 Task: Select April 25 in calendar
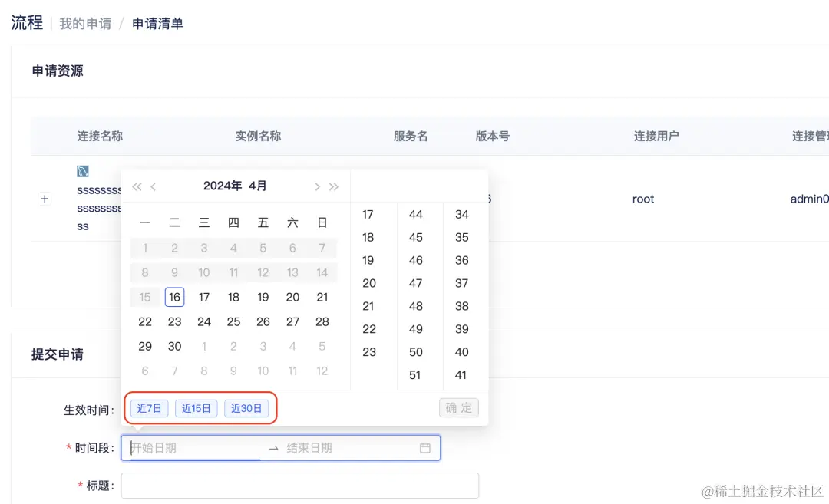tap(233, 321)
